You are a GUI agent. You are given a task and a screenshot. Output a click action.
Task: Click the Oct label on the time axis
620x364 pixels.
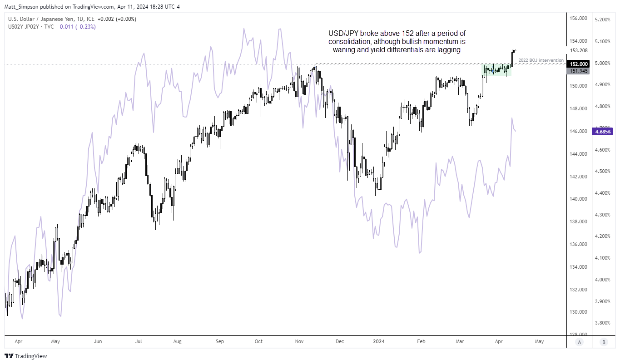click(258, 341)
